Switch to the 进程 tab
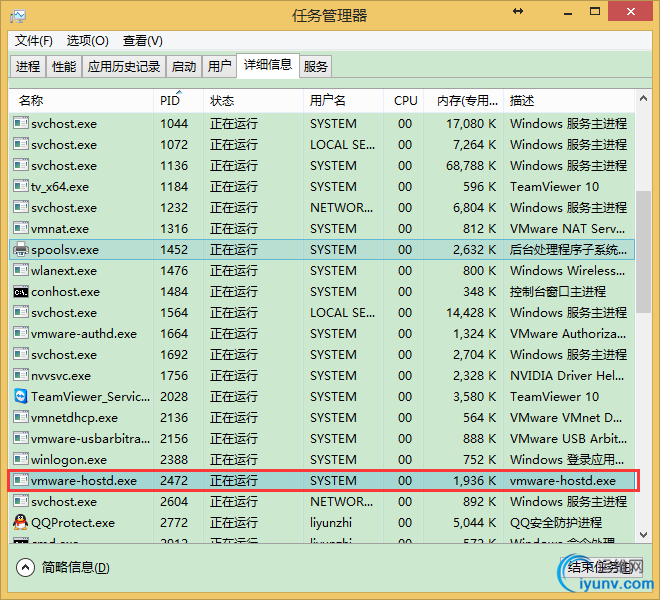 pyautogui.click(x=28, y=67)
